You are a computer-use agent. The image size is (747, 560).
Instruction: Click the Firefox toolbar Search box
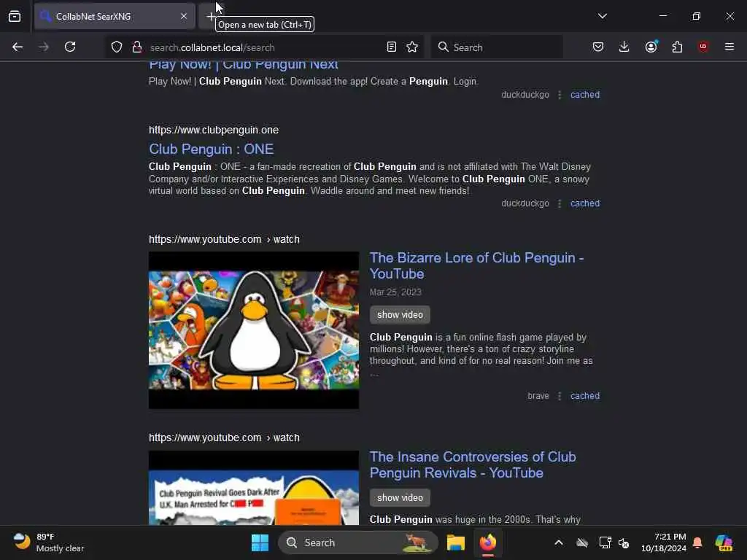coord(497,47)
